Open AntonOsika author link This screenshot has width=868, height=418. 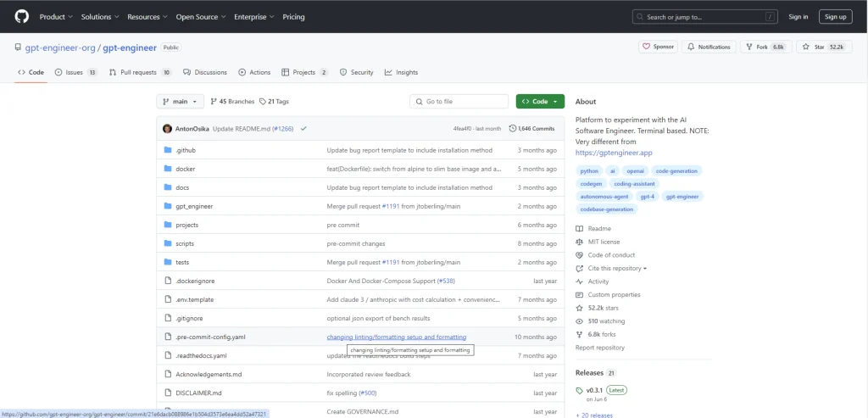point(192,128)
